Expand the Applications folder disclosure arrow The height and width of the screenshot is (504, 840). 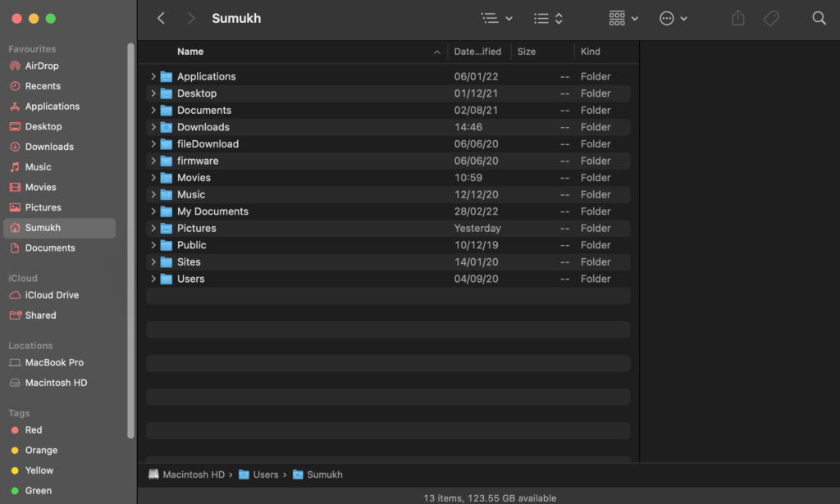pos(153,76)
